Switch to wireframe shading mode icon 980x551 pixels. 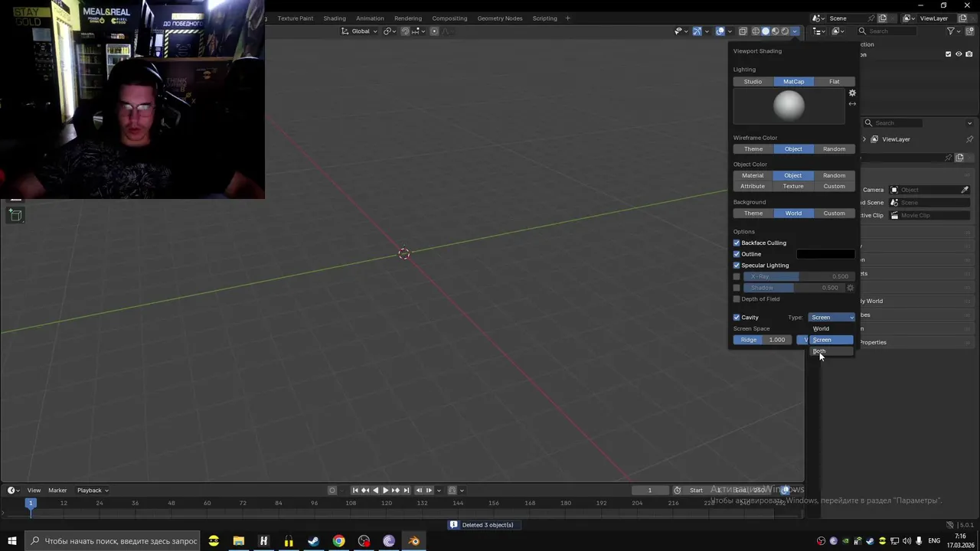[756, 31]
